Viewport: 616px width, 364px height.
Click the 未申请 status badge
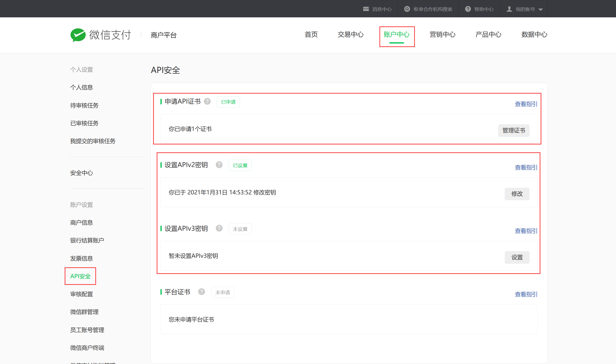[x=222, y=292]
